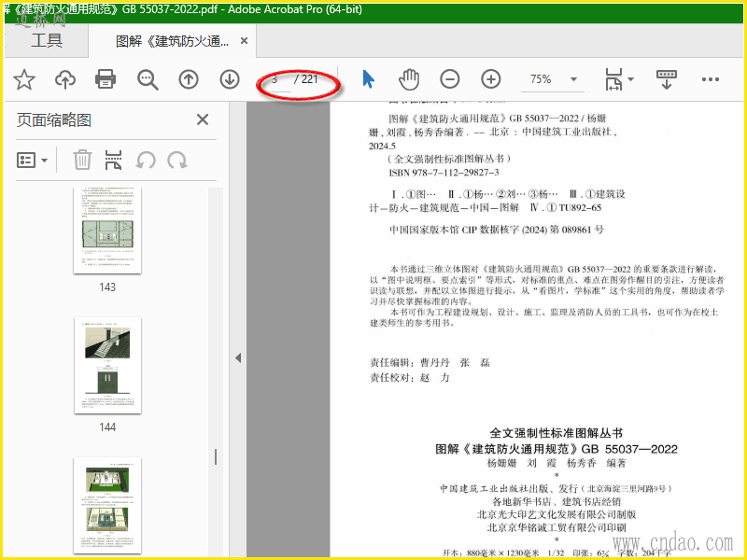747x560 pixels.
Task: Open the more tools ellipsis menu
Action: [711, 79]
